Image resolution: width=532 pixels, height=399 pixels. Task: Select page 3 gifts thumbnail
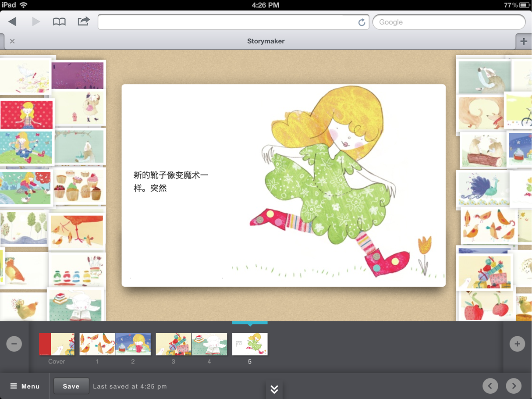[x=174, y=344]
